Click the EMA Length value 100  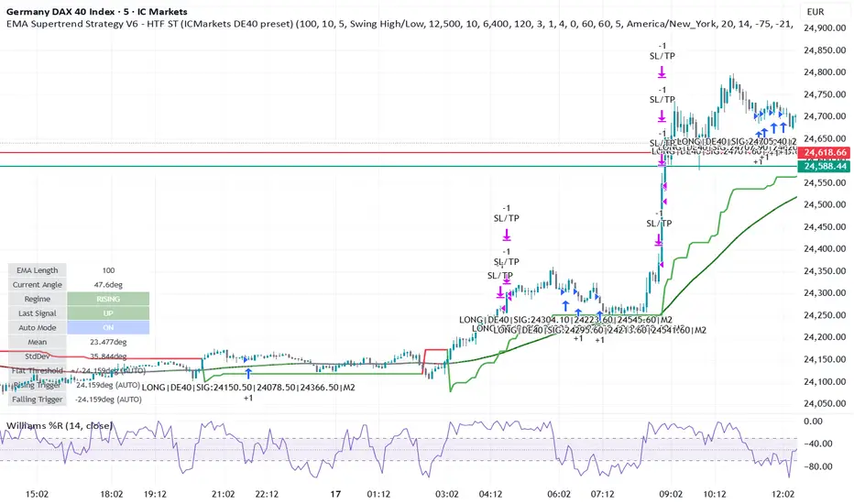point(108,270)
